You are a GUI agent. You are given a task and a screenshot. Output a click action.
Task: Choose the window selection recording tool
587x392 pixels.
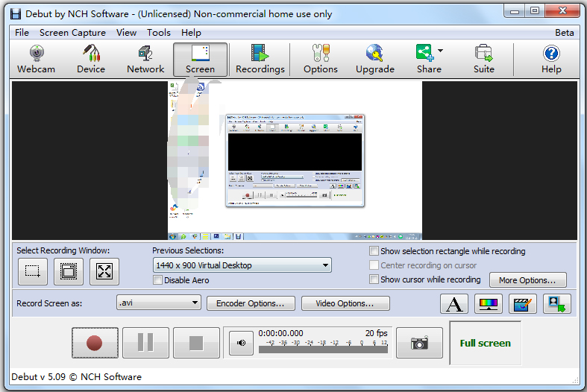(x=69, y=271)
